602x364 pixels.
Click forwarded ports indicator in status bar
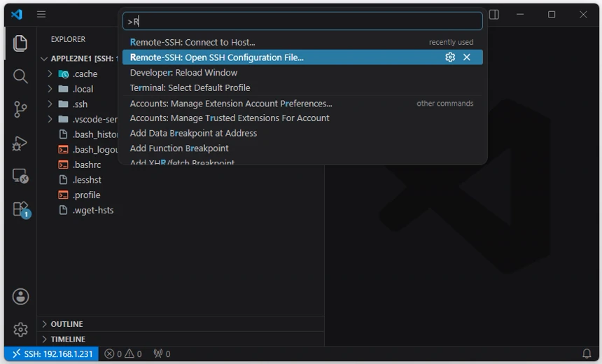pyautogui.click(x=162, y=353)
